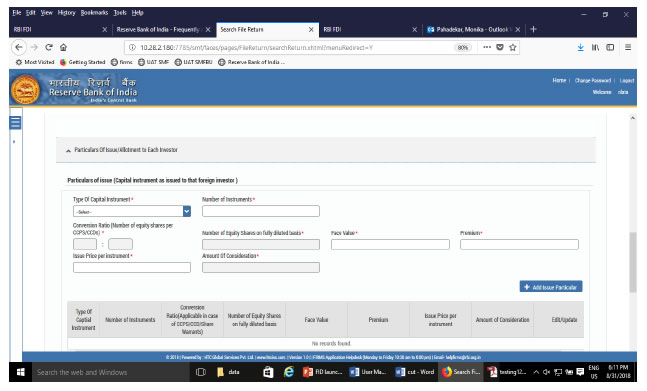Open the Bookmarks menu
This screenshot has height=391, width=647.
(x=94, y=13)
